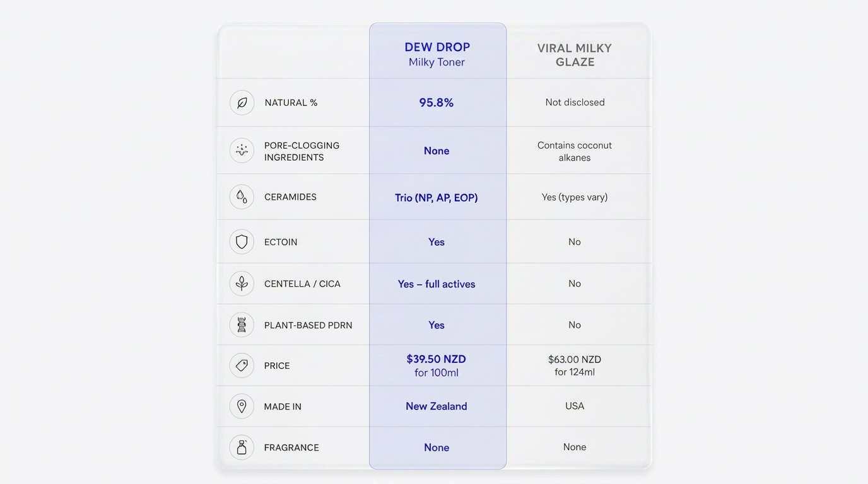Click the DNA helix PDRN icon
Screen dimensions: 868x484
tap(242, 325)
